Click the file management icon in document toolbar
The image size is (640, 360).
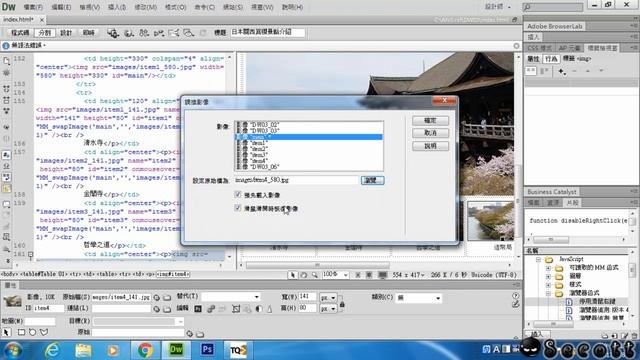click(x=144, y=33)
